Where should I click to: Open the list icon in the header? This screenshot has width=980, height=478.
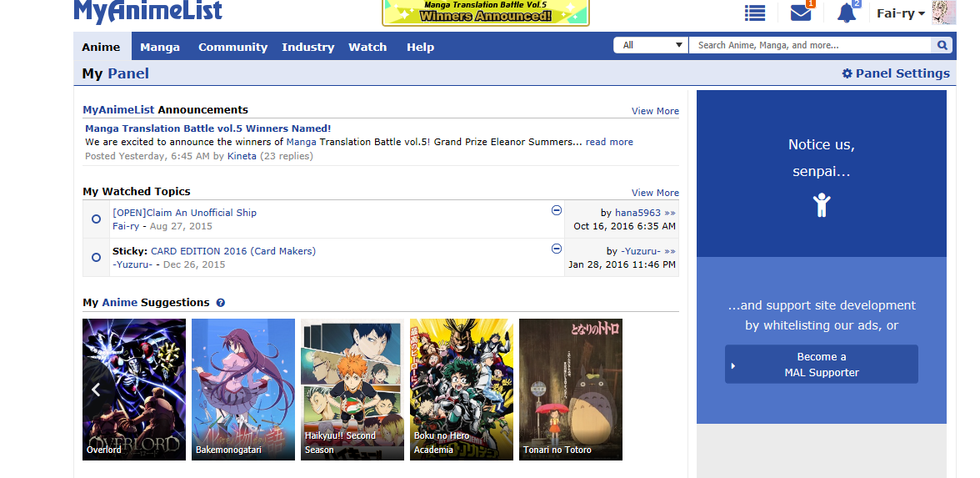(754, 13)
